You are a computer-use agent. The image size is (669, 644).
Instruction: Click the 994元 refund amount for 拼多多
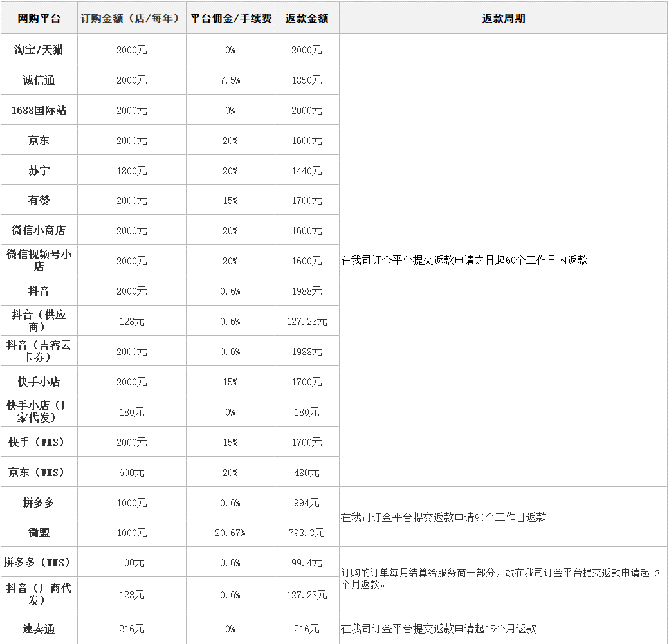(307, 502)
